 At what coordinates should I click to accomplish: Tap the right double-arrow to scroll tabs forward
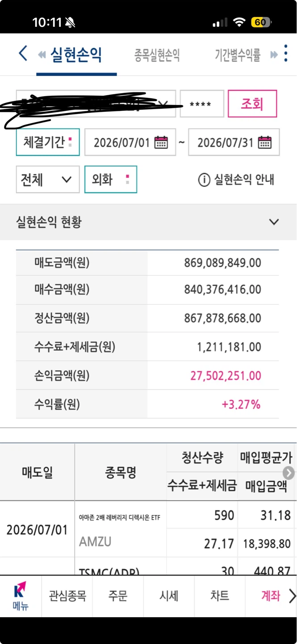pos(274,55)
